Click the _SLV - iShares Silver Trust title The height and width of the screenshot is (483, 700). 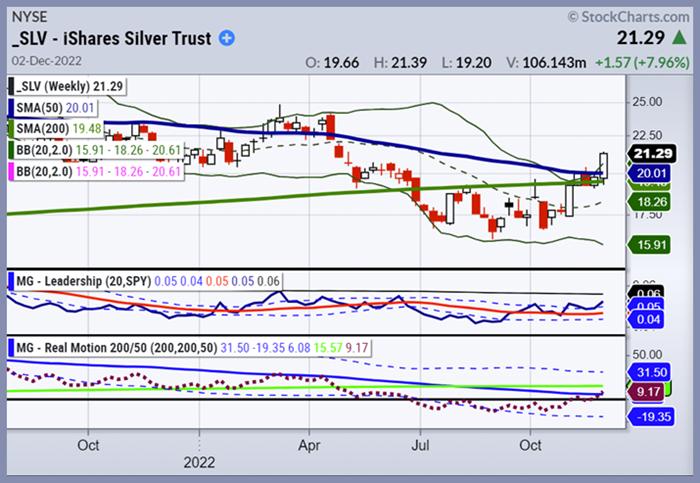pyautogui.click(x=112, y=38)
